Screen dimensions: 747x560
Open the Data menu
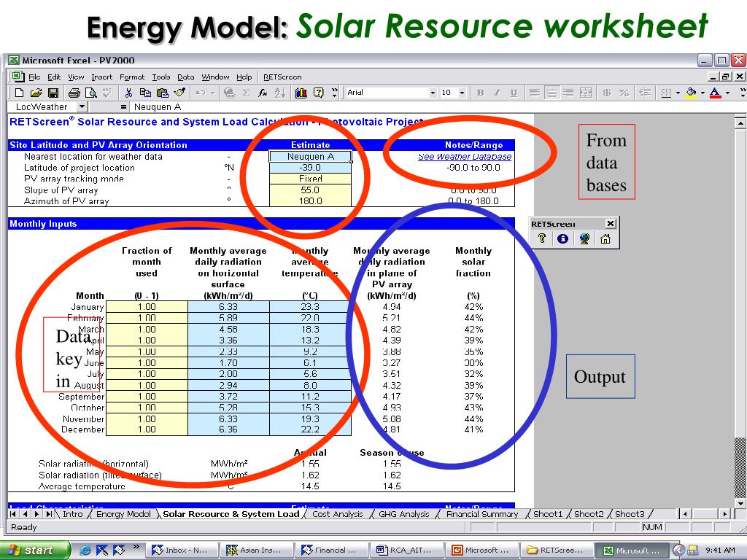(186, 77)
